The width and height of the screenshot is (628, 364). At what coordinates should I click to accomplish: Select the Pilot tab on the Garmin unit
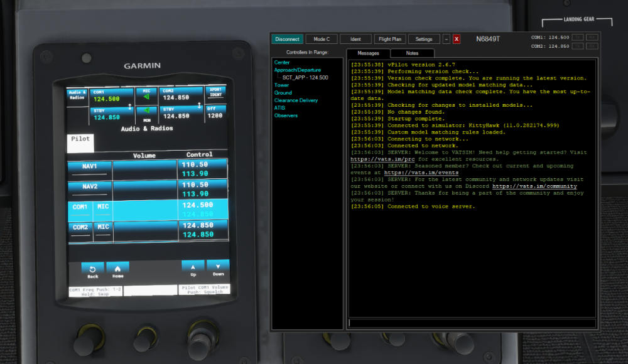click(80, 141)
